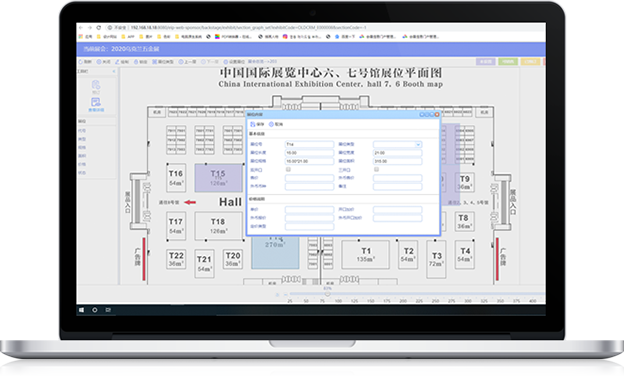Click the yellow status legend button at top right
Viewport: 624px width, 376px height.
(x=530, y=62)
